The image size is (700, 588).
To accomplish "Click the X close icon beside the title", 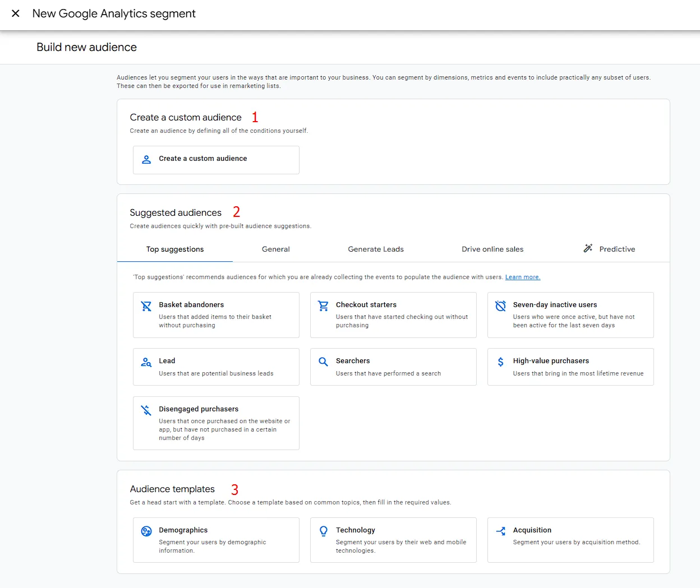I will click(16, 13).
